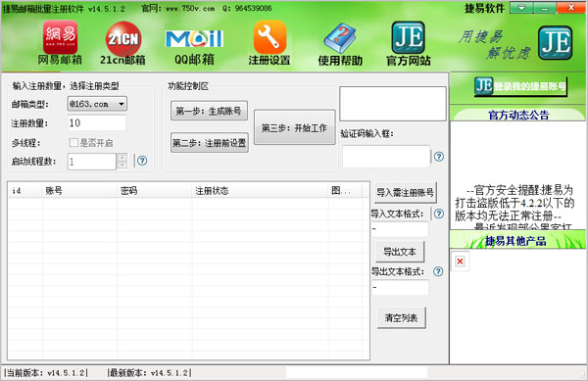This screenshot has width=588, height=381.
Task: Click 第二步：注册前设置 button
Action: tap(210, 143)
